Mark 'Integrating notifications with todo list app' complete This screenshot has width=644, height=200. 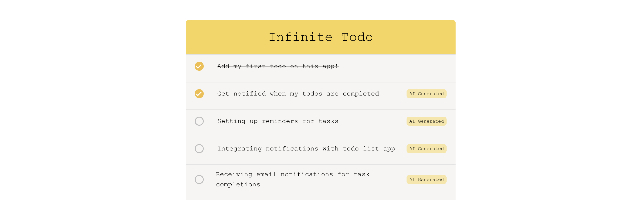[199, 149]
